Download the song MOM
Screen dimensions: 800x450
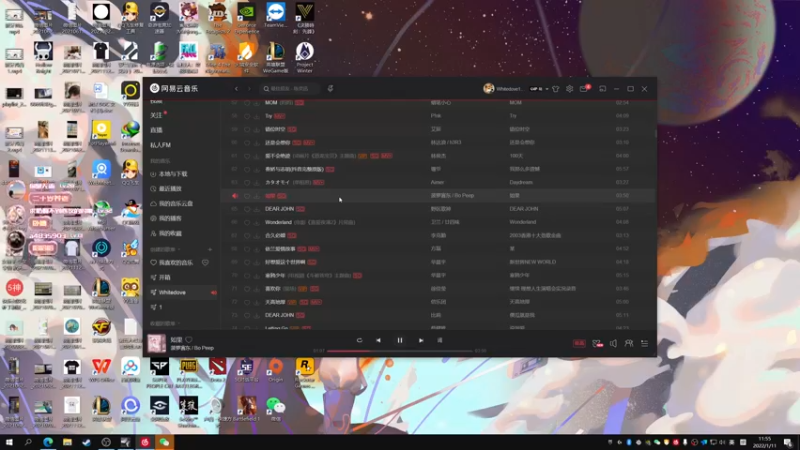(257, 103)
